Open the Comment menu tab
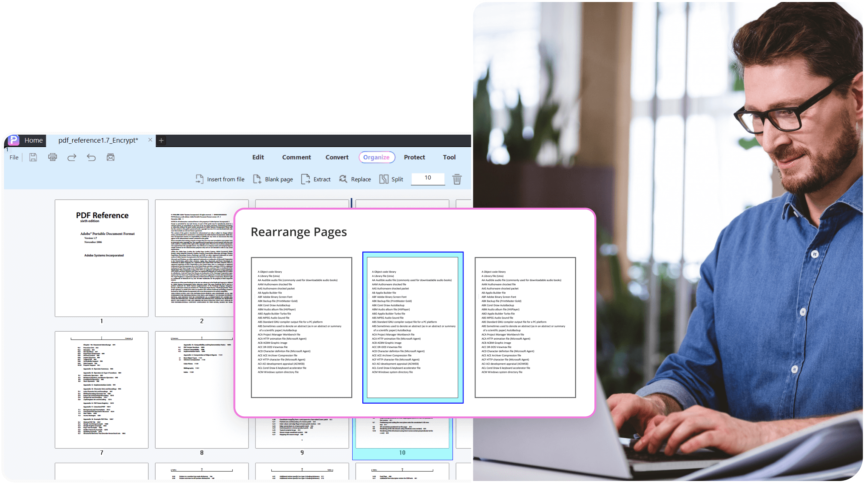 [x=296, y=157]
